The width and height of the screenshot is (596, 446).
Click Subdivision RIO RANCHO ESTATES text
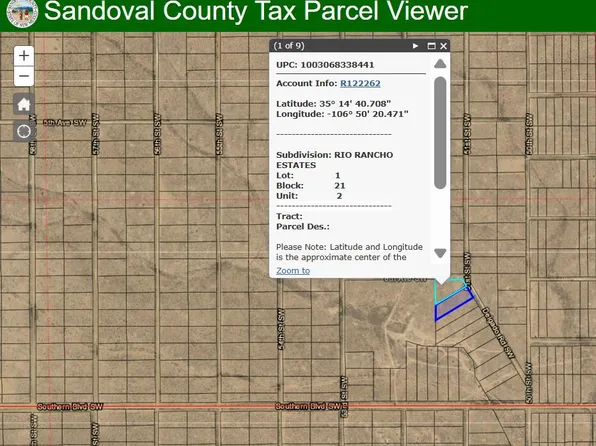[x=334, y=160]
